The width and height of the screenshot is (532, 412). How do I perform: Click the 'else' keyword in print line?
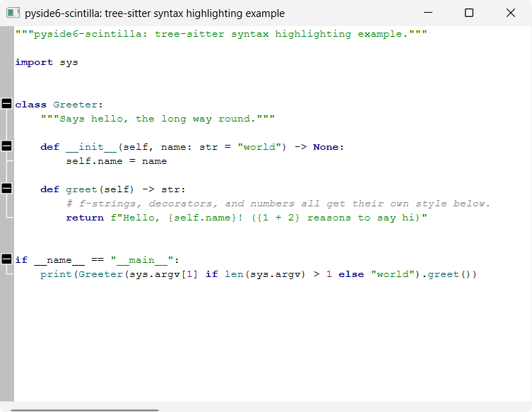click(351, 274)
